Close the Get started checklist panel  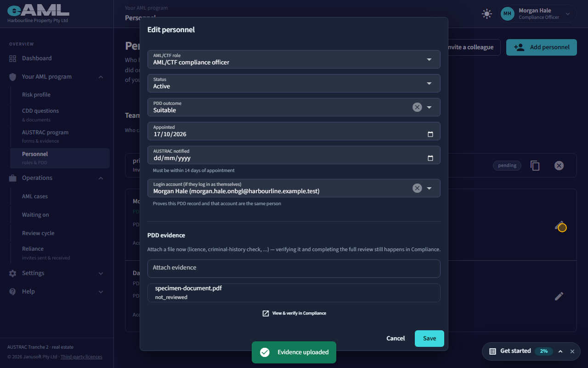click(572, 351)
